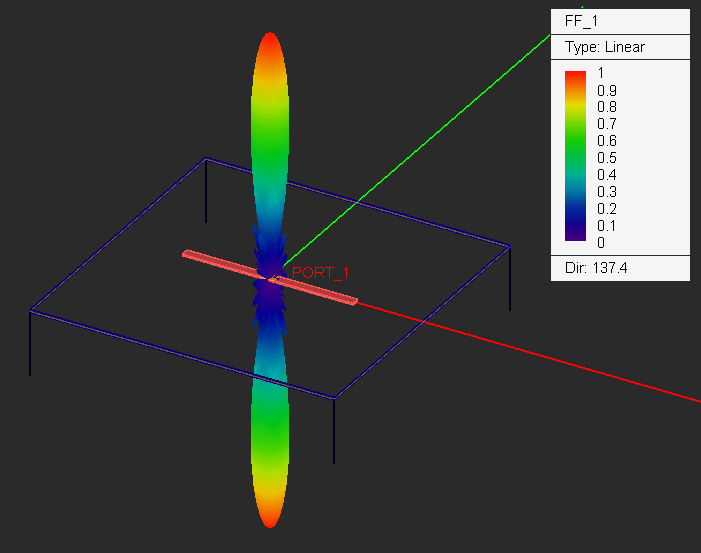This screenshot has width=701, height=553.
Task: Click the green axis line
Action: (416, 151)
